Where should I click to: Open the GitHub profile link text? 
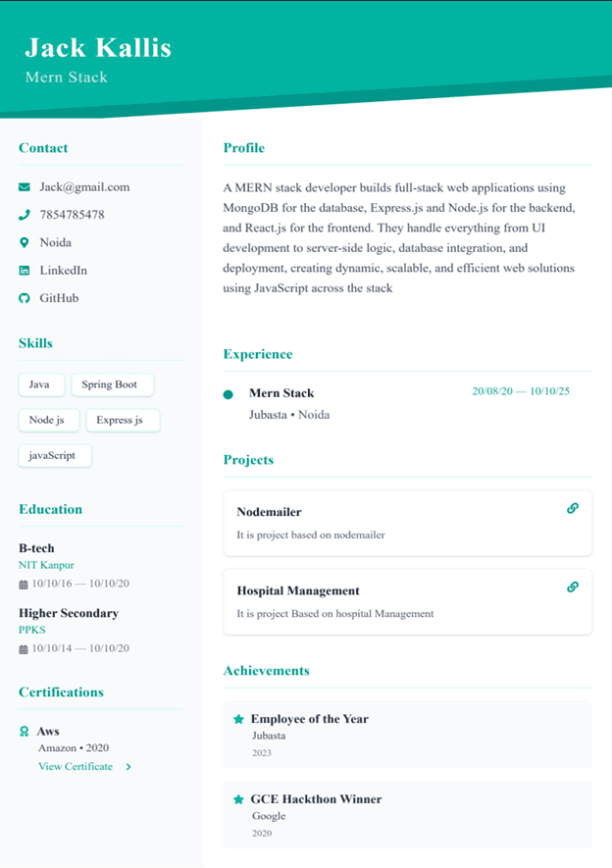click(59, 298)
